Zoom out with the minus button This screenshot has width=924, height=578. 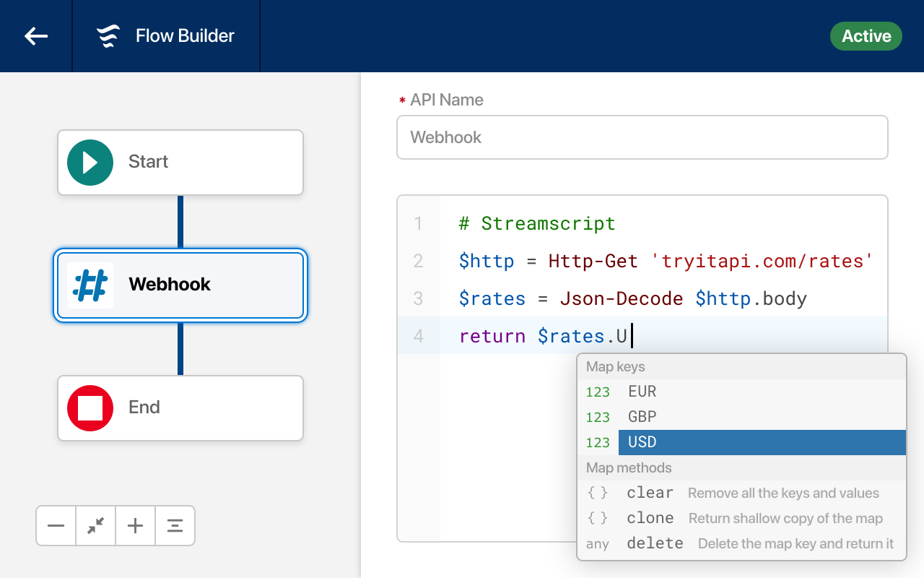tap(56, 526)
